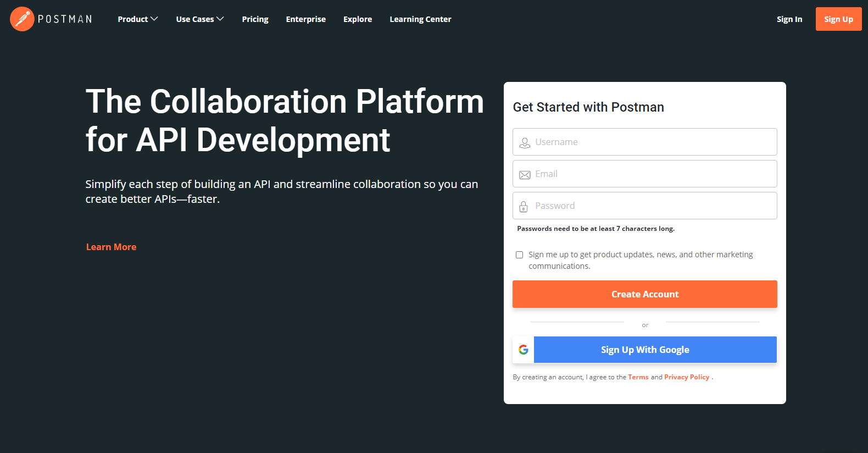Click the Google G logo icon

(x=524, y=350)
